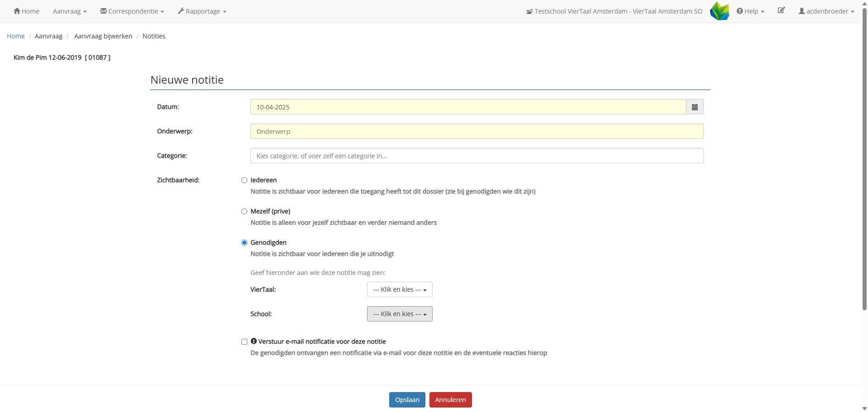
Task: Go to Home in navbar
Action: pos(26,11)
